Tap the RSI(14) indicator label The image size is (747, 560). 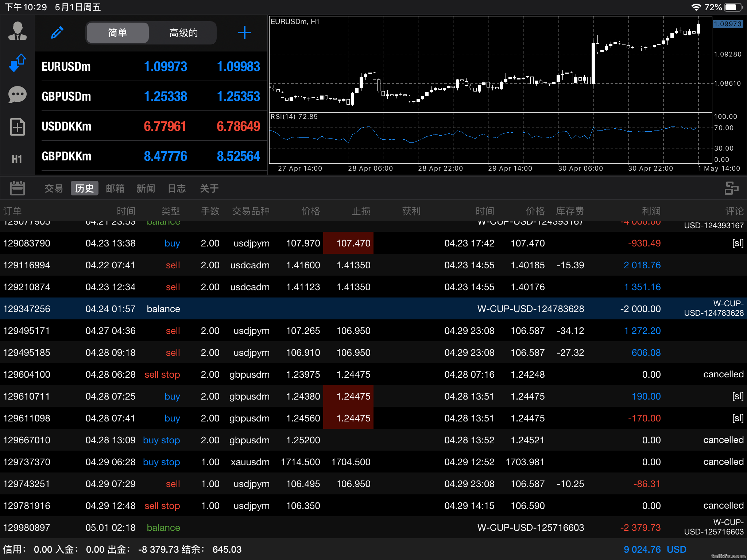coord(294,116)
